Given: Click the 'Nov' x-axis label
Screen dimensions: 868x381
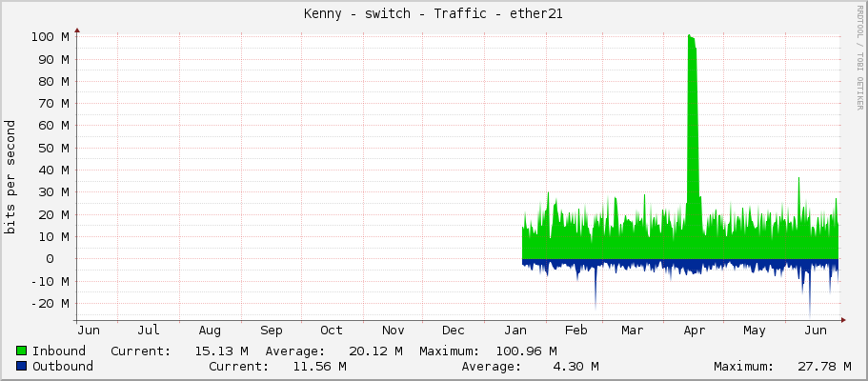Looking at the screenshot, I should click(x=394, y=331).
